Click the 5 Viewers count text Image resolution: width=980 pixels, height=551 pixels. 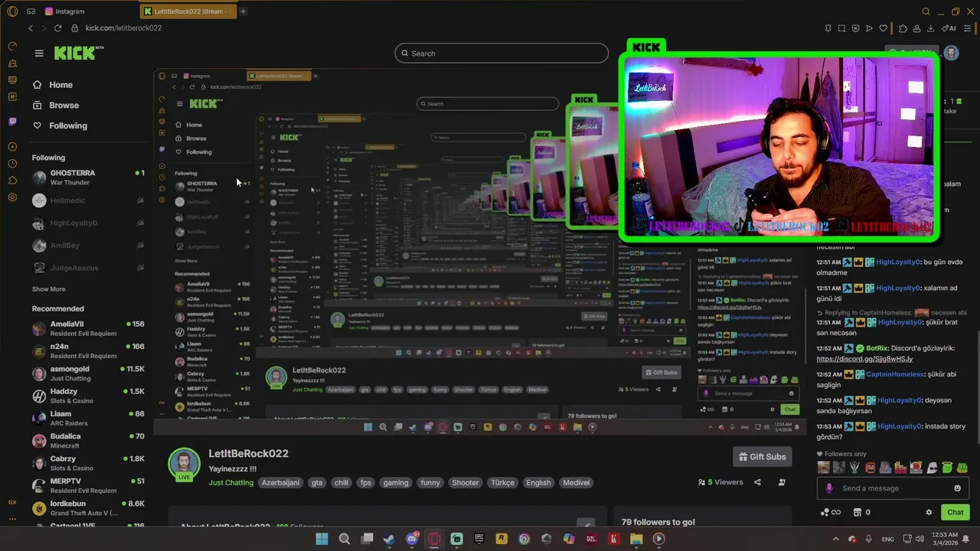tap(725, 482)
